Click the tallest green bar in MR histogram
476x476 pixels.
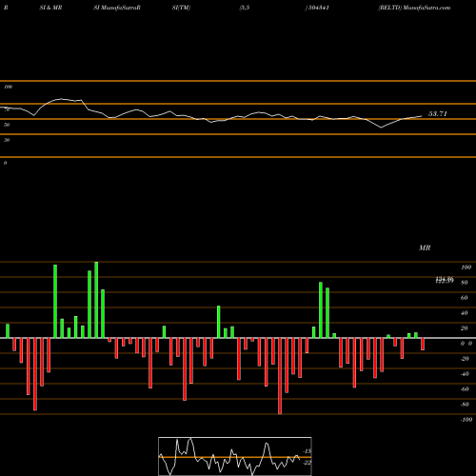pyautogui.click(x=96, y=300)
